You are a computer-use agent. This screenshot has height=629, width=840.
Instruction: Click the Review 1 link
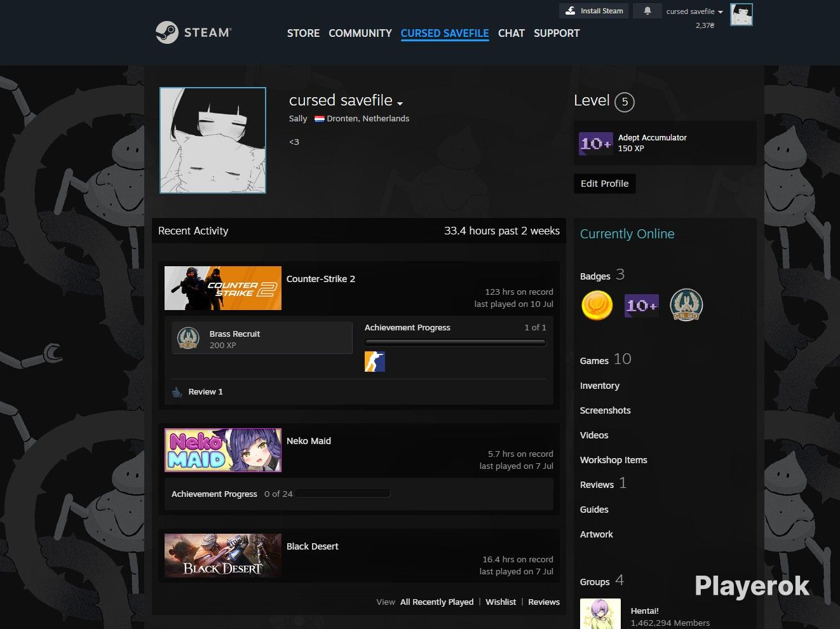206,392
